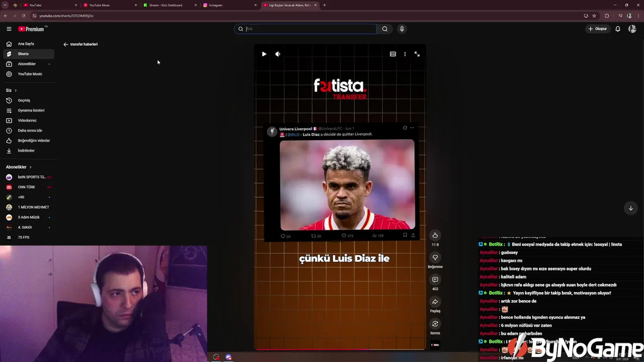Go back from transfer haberleri

(65, 44)
